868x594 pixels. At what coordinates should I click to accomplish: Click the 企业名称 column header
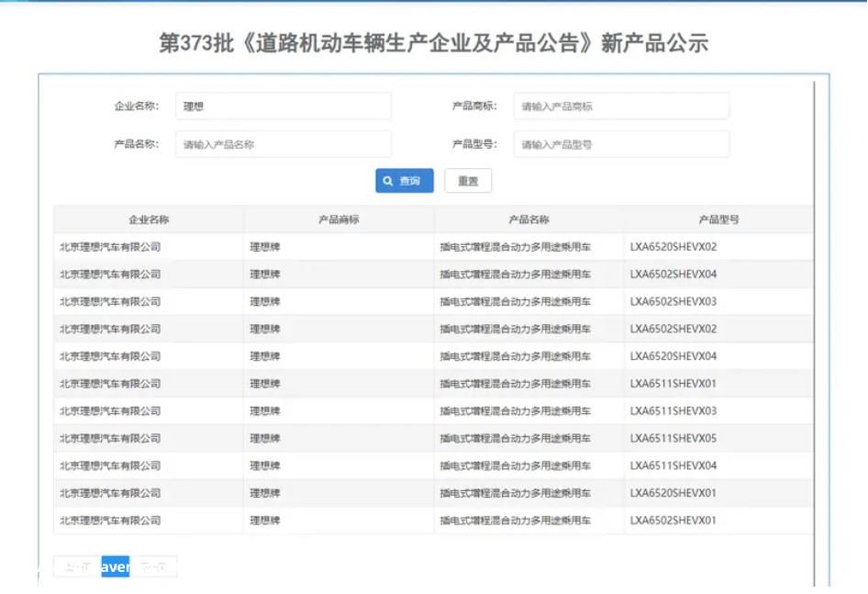click(149, 219)
